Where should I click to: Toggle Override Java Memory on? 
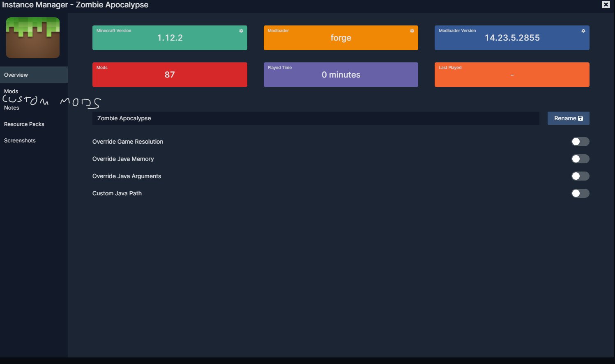pos(580,158)
